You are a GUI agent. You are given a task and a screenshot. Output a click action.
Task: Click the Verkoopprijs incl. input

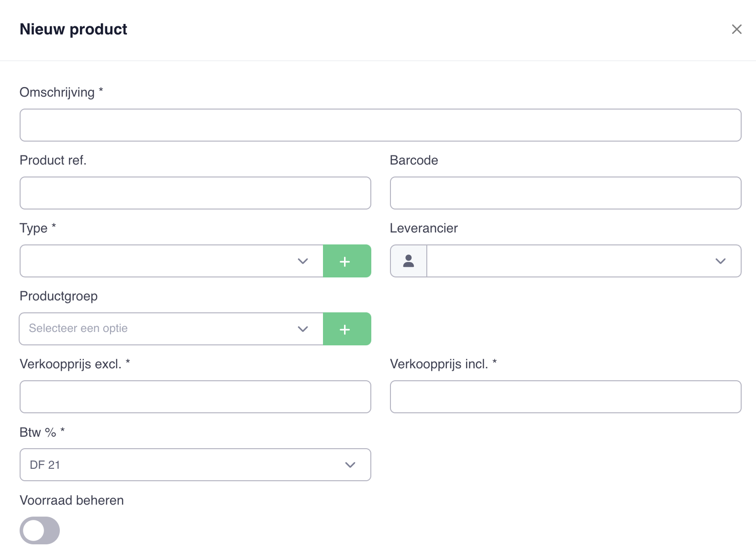click(566, 397)
